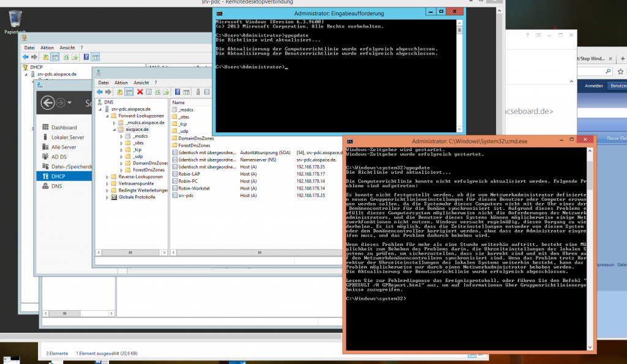Viewport: 627px width, 364px height.
Task: Open the Ansicht menu in DNS Manager
Action: (x=141, y=83)
